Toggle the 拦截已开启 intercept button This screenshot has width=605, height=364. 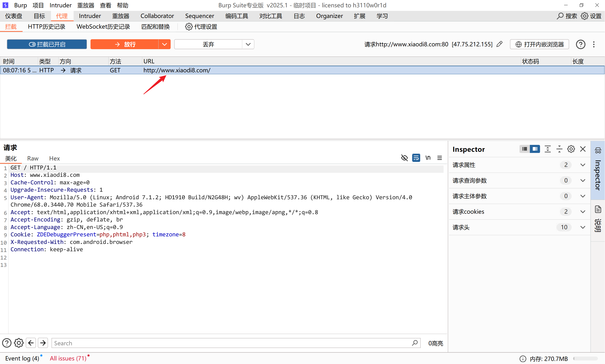(47, 44)
